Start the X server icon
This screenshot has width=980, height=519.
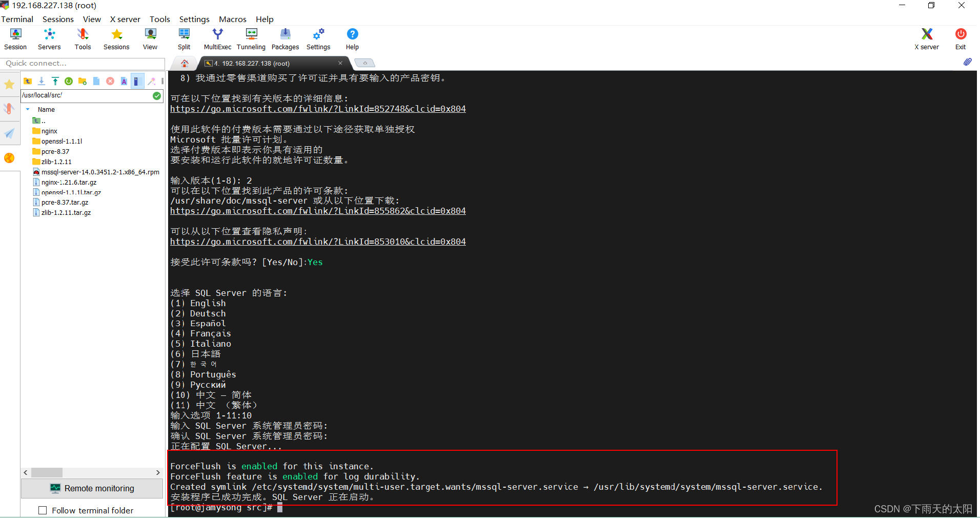point(927,39)
